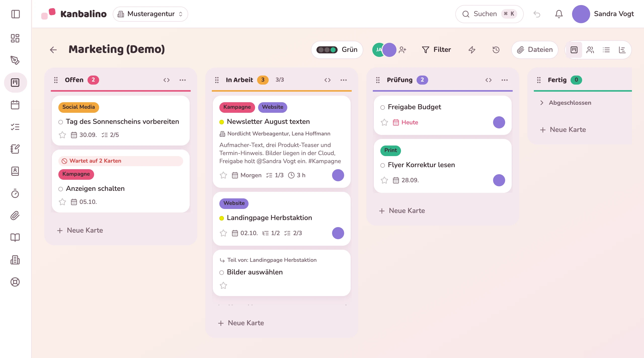The image size is (644, 358).
Task: Add Neue Karte in the Fertig column
Action: (563, 130)
